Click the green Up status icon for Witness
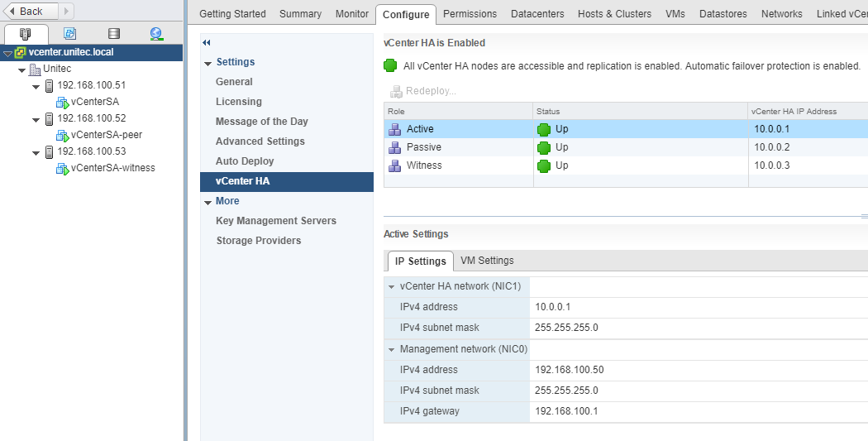 click(x=544, y=166)
